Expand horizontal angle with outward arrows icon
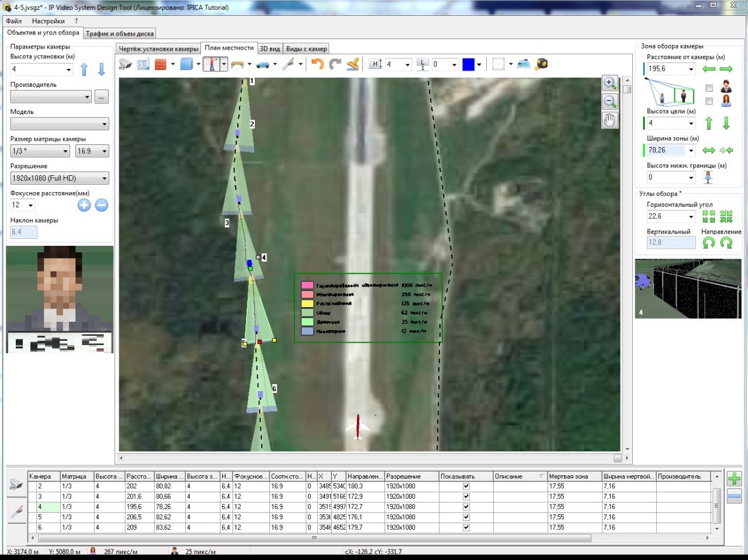 pyautogui.click(x=709, y=217)
